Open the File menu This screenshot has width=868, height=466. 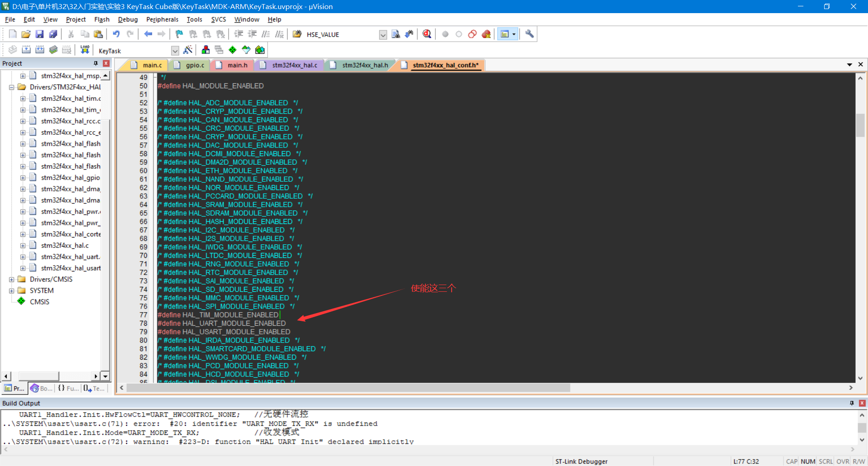pyautogui.click(x=10, y=19)
